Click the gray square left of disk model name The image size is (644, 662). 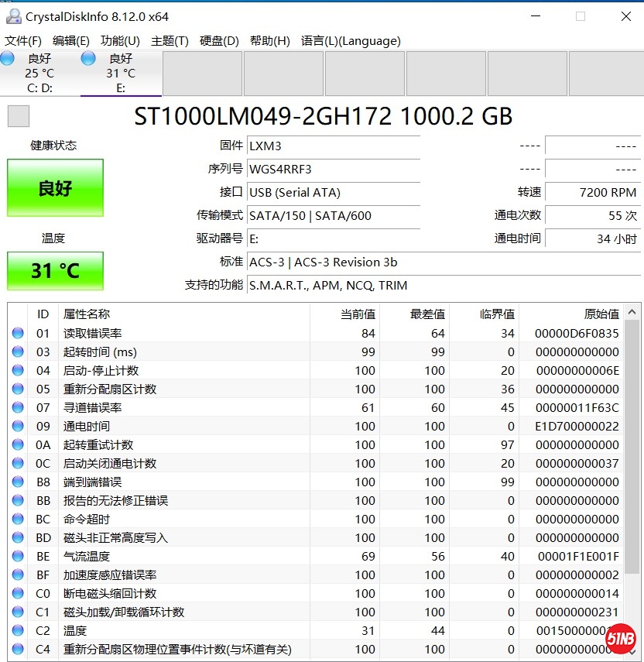tap(18, 116)
